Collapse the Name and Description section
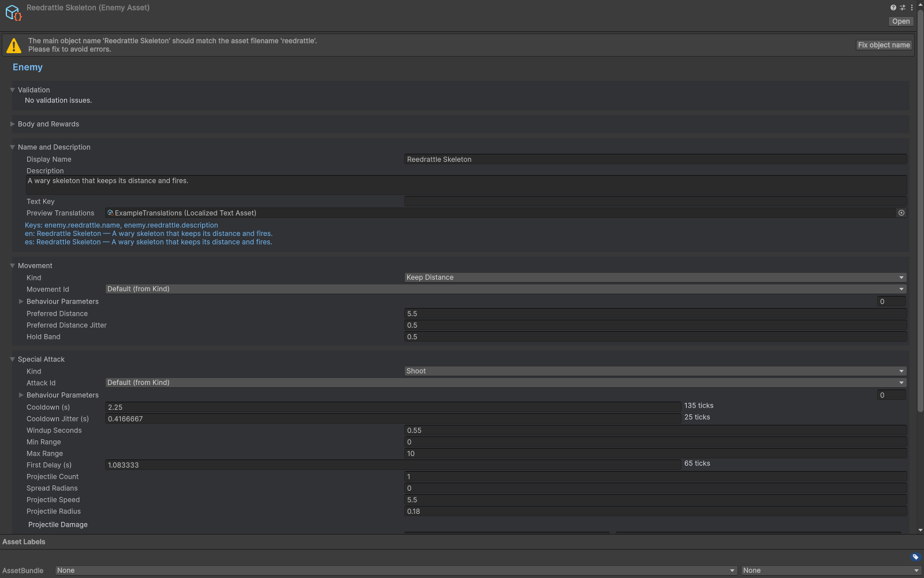 pyautogui.click(x=12, y=147)
